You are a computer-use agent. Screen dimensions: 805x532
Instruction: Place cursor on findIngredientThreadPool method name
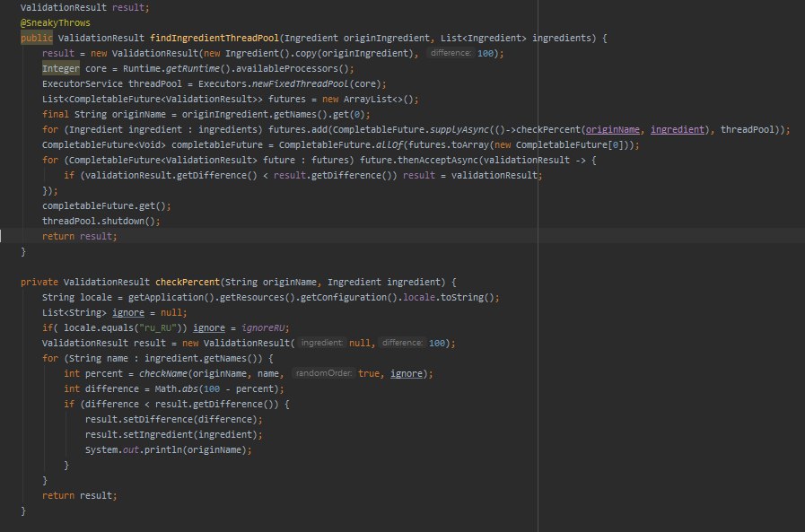[214, 38]
